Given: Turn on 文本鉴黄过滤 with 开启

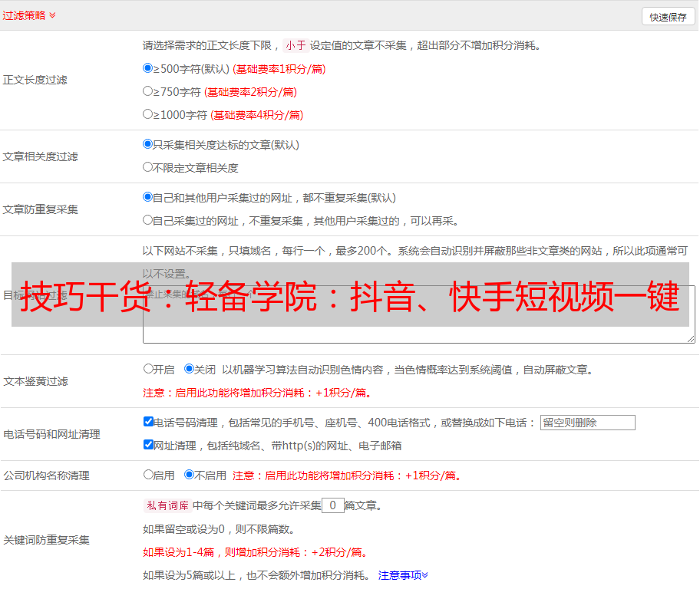Looking at the screenshot, I should coord(148,369).
